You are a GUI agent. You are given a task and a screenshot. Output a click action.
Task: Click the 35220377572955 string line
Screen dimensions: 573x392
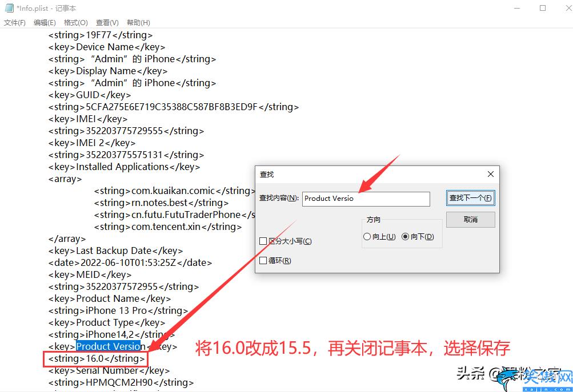pyautogui.click(x=123, y=286)
